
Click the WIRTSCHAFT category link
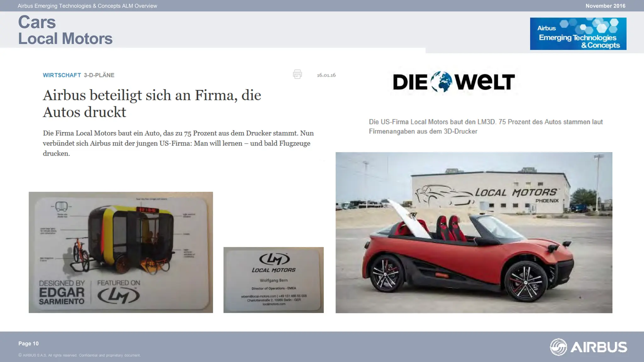coord(62,75)
